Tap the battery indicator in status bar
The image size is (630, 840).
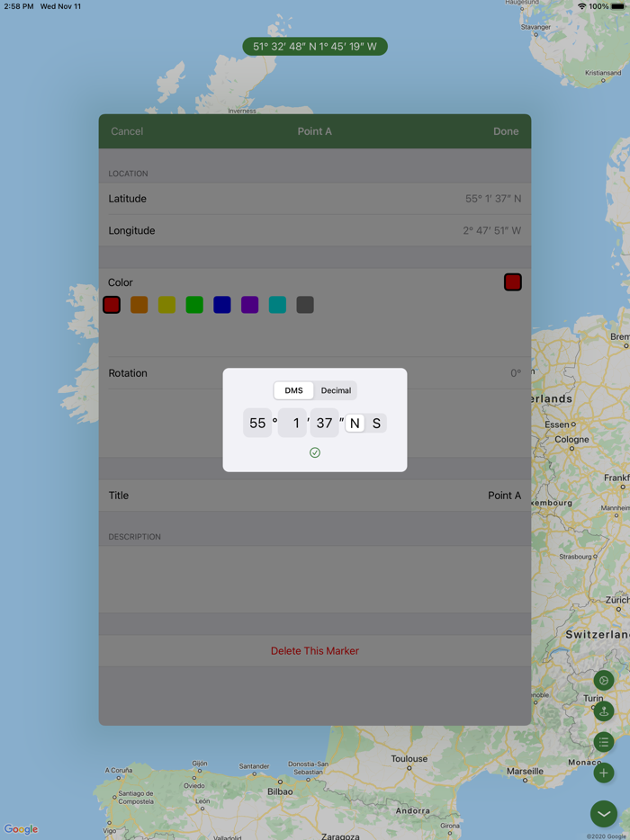[617, 6]
